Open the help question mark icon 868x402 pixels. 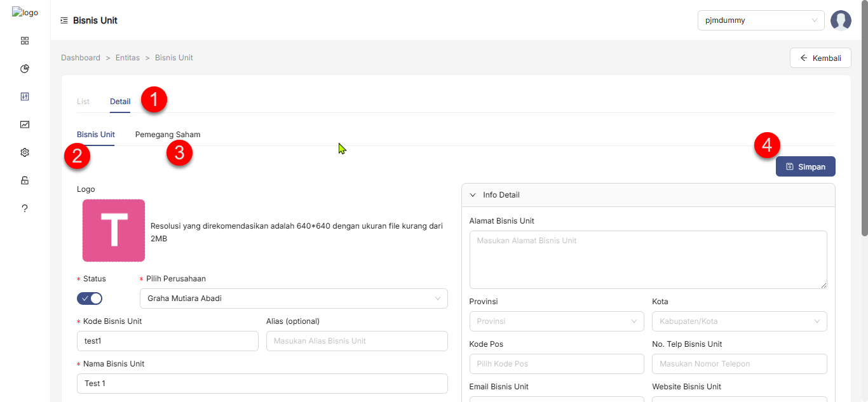click(x=25, y=208)
